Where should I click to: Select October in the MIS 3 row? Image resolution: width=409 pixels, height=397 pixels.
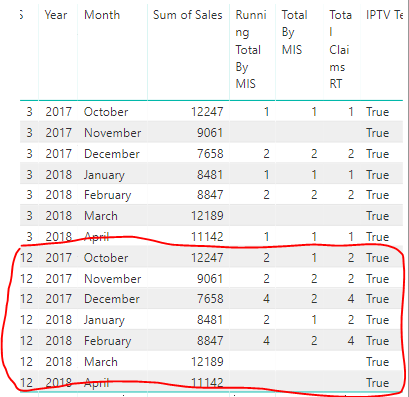tap(106, 112)
